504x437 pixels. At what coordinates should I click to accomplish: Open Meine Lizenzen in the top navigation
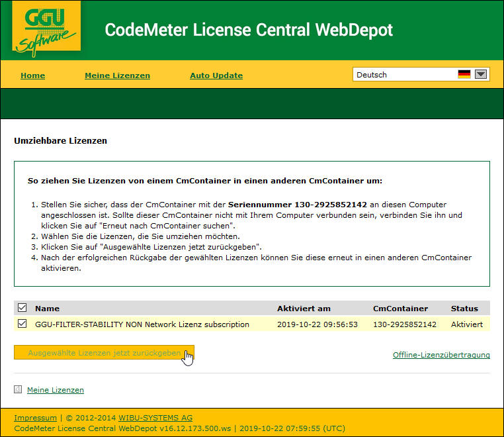pos(117,75)
